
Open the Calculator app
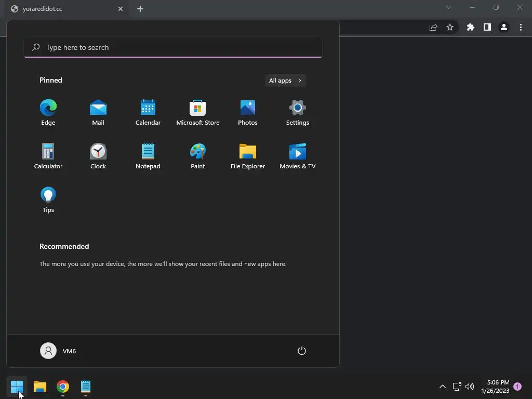[x=48, y=156]
